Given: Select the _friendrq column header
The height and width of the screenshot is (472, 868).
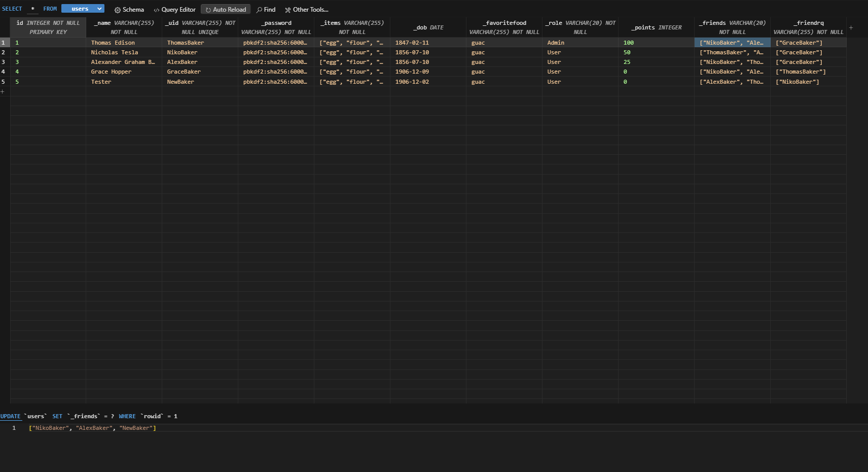Looking at the screenshot, I should click(809, 27).
